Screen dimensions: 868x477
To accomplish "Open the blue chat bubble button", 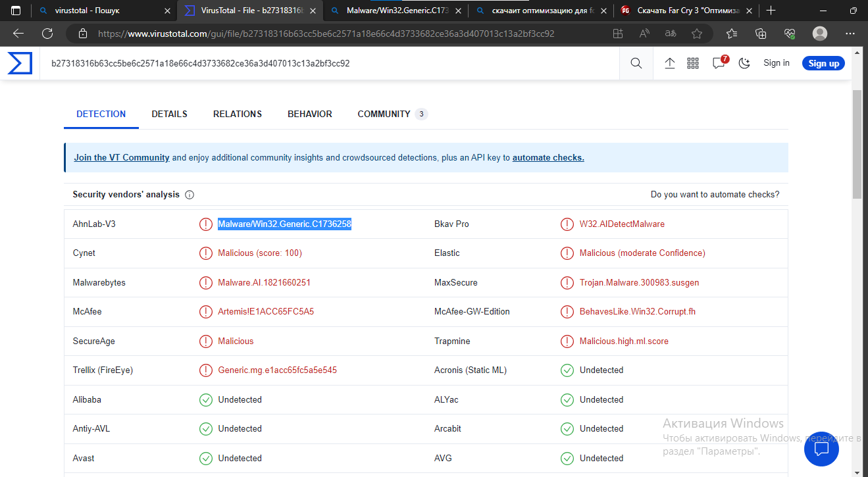I will click(821, 449).
